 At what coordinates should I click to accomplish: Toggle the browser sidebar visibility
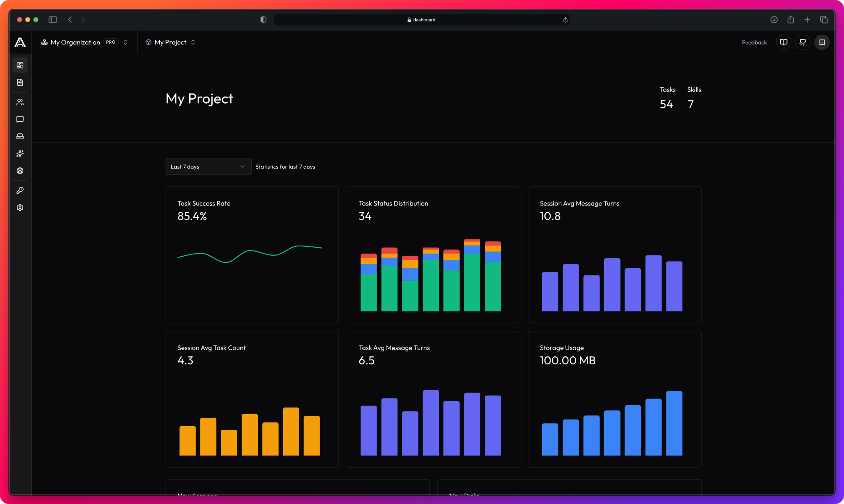[x=53, y=20]
